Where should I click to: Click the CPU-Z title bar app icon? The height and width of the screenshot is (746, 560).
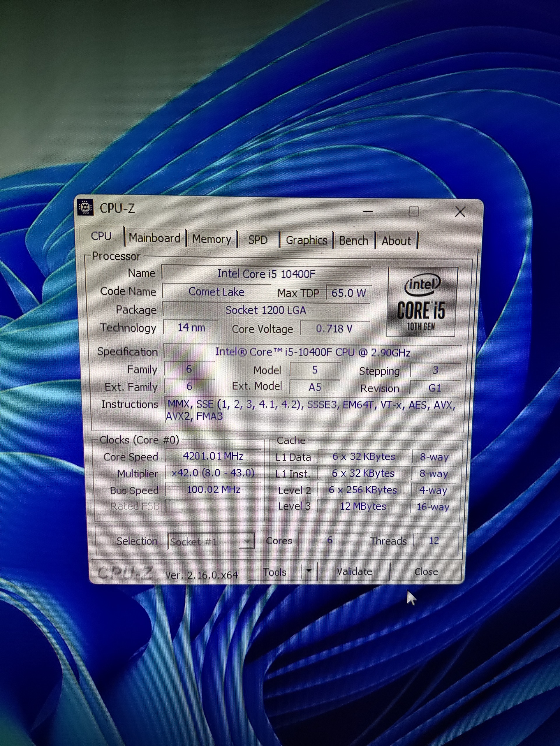coord(85,207)
